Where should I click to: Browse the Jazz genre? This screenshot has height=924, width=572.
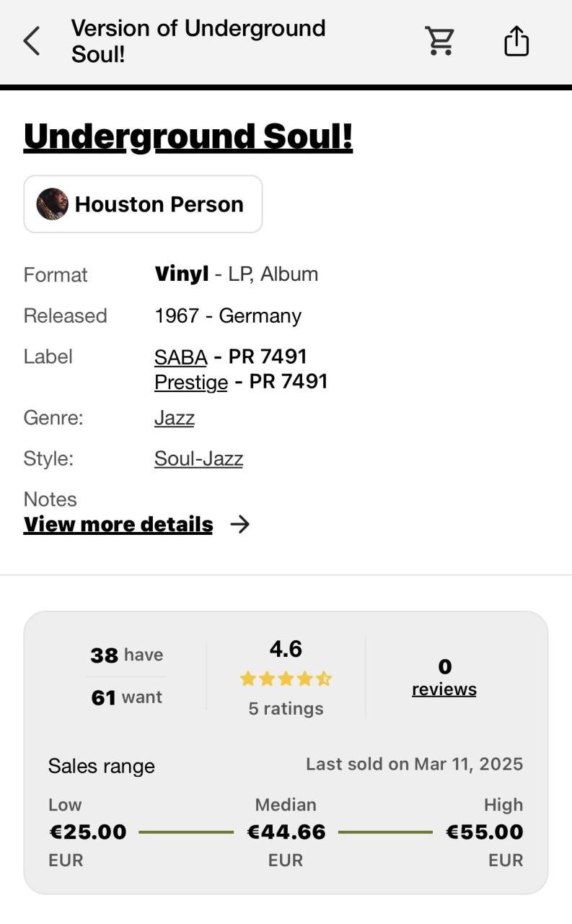pos(173,417)
